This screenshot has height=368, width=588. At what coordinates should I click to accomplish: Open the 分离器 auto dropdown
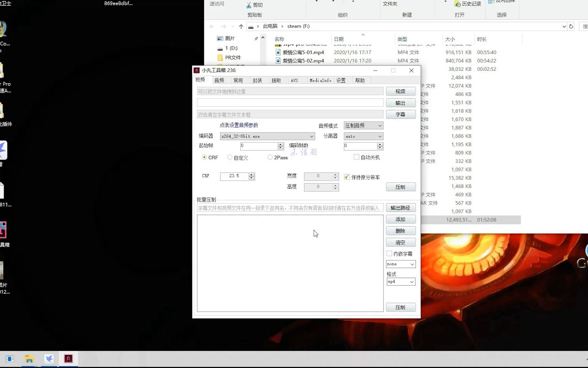363,136
